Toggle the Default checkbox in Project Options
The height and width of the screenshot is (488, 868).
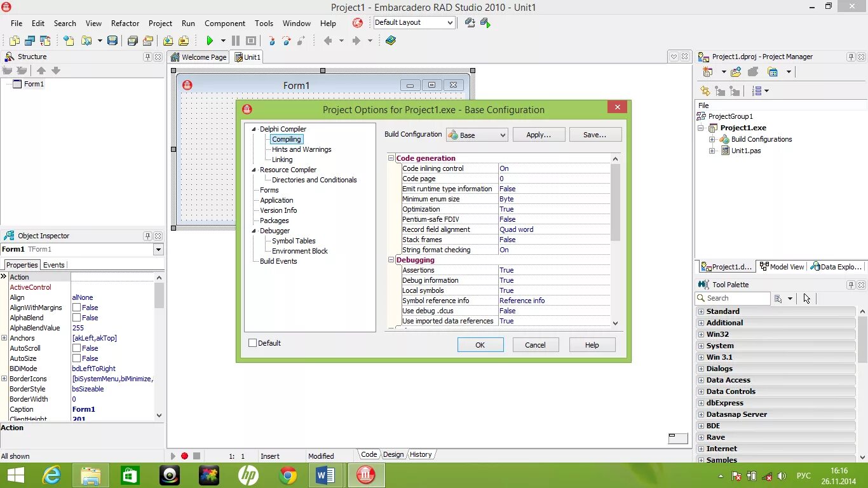coord(253,343)
